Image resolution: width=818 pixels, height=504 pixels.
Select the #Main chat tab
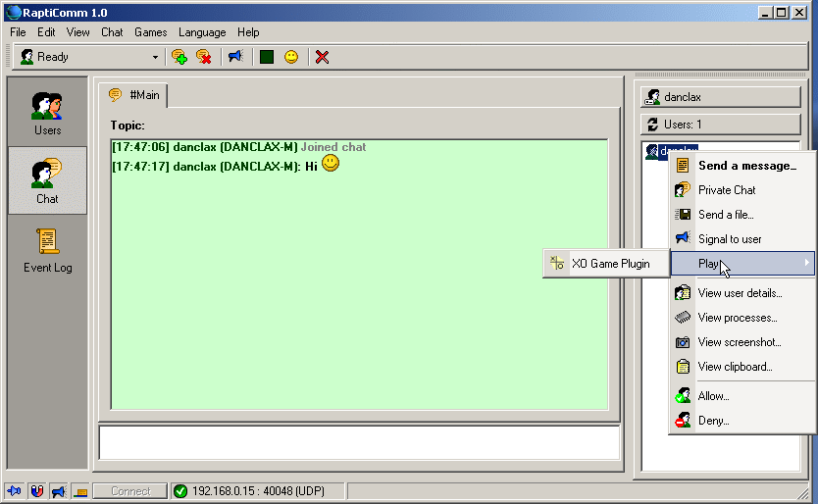133,95
